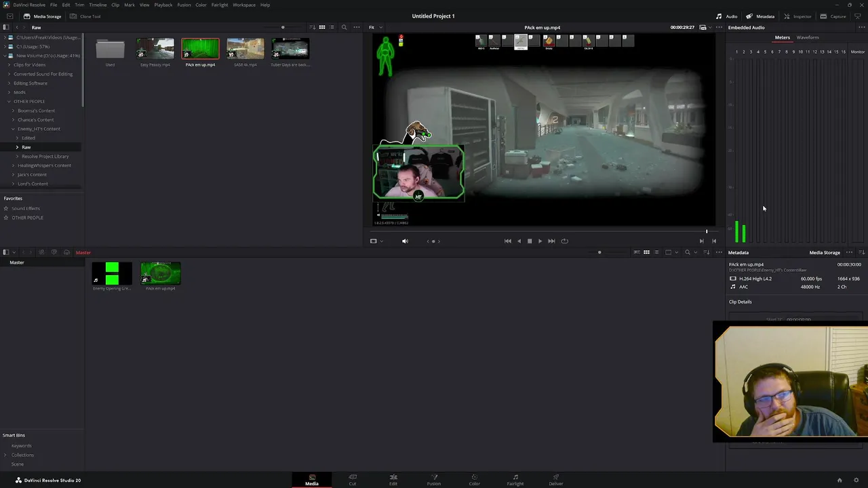Adjust the media storage thumbnail size slider

pos(283,27)
